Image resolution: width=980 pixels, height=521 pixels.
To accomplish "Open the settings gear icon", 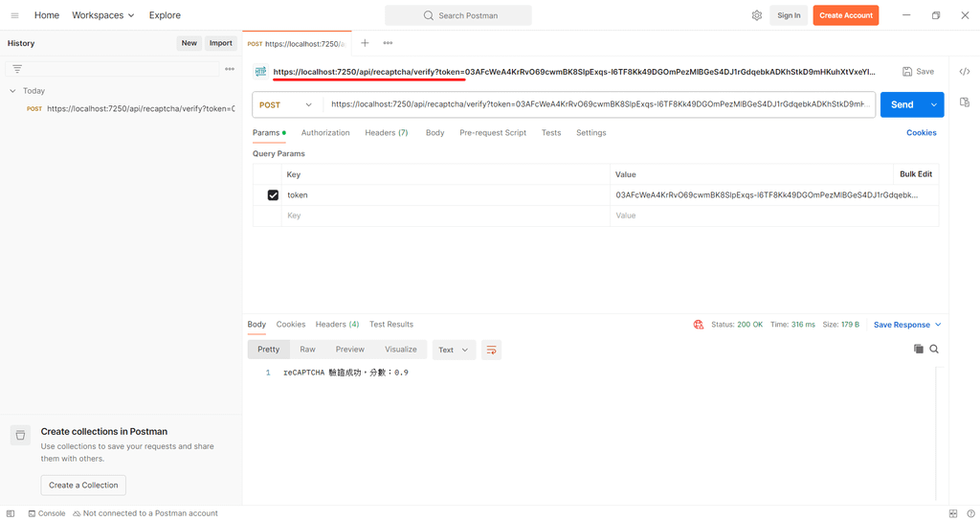I will [x=757, y=15].
